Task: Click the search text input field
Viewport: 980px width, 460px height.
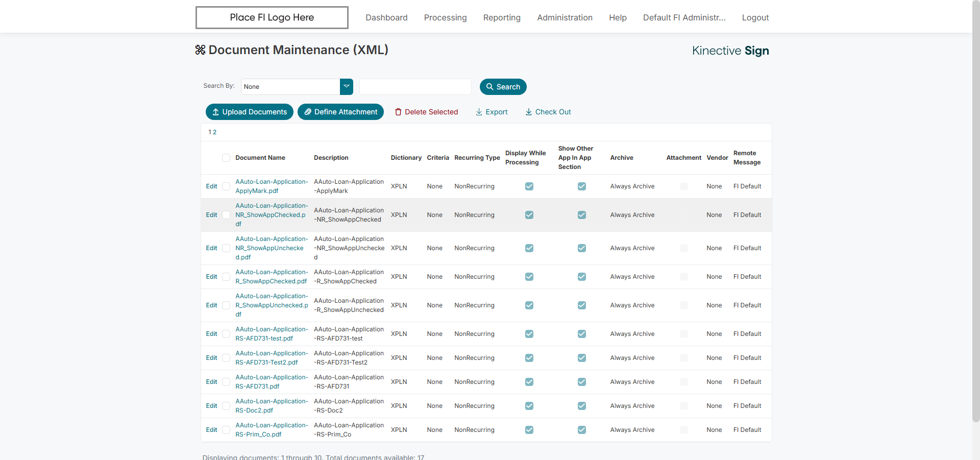Action: (x=415, y=87)
